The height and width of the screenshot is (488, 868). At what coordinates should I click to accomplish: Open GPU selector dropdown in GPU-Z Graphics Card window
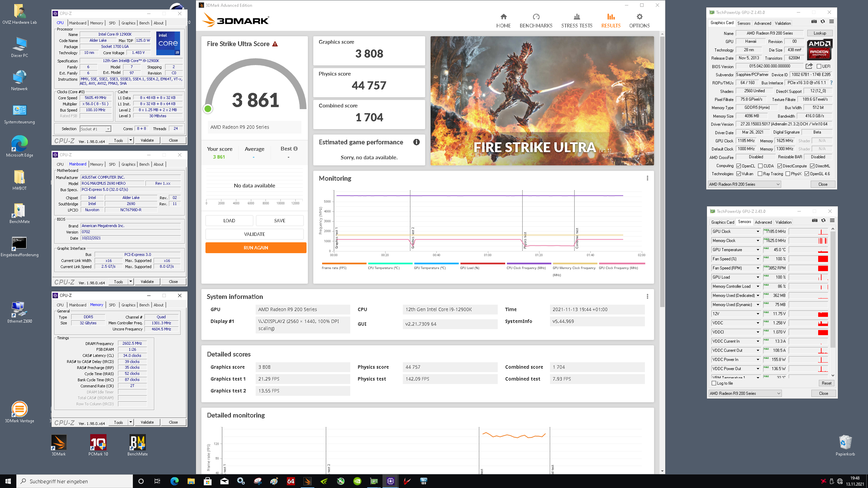(744, 184)
